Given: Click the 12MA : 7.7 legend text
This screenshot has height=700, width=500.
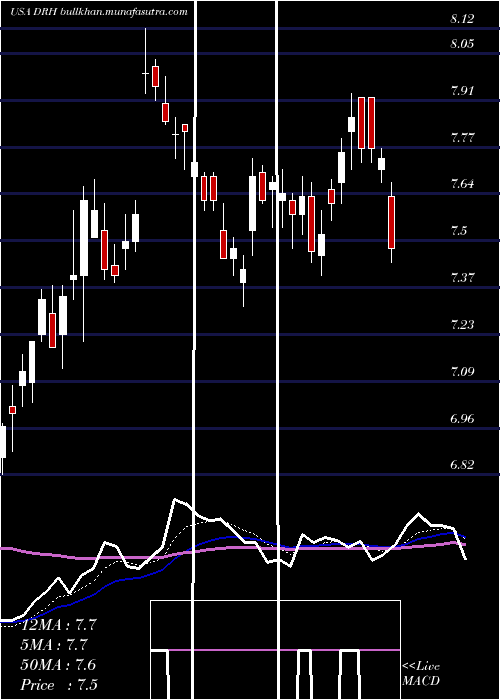Looking at the screenshot, I should pyautogui.click(x=59, y=625).
